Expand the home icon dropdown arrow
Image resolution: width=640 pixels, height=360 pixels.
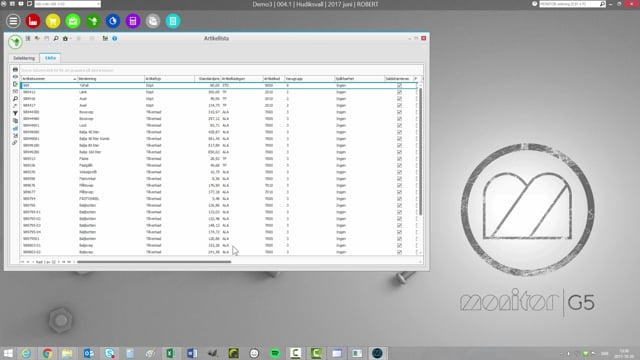[x=71, y=39]
